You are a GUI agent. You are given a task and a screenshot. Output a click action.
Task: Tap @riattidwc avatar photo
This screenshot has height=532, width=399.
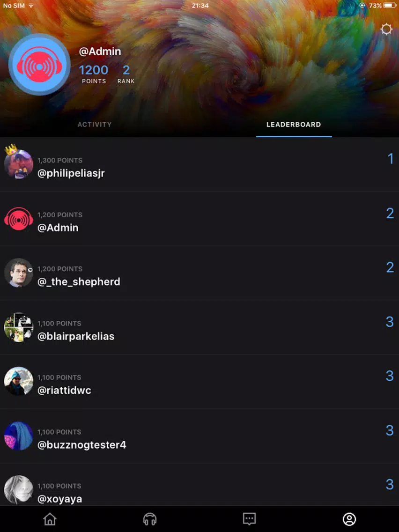19,381
